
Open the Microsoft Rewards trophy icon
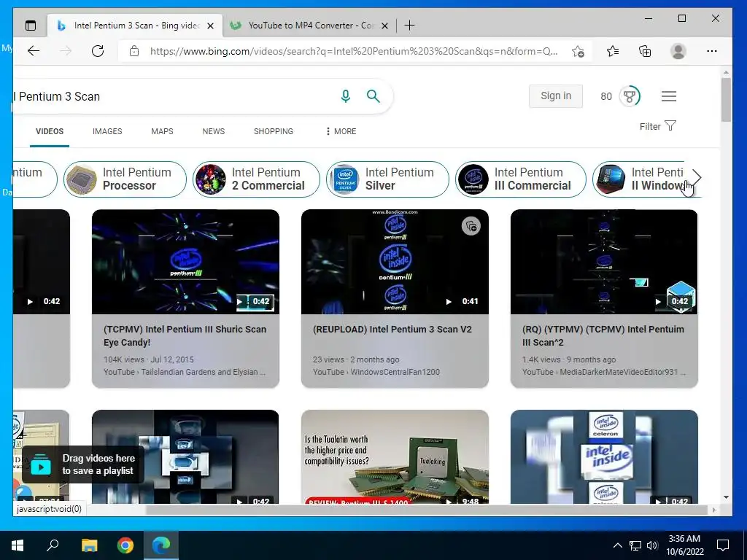point(630,96)
